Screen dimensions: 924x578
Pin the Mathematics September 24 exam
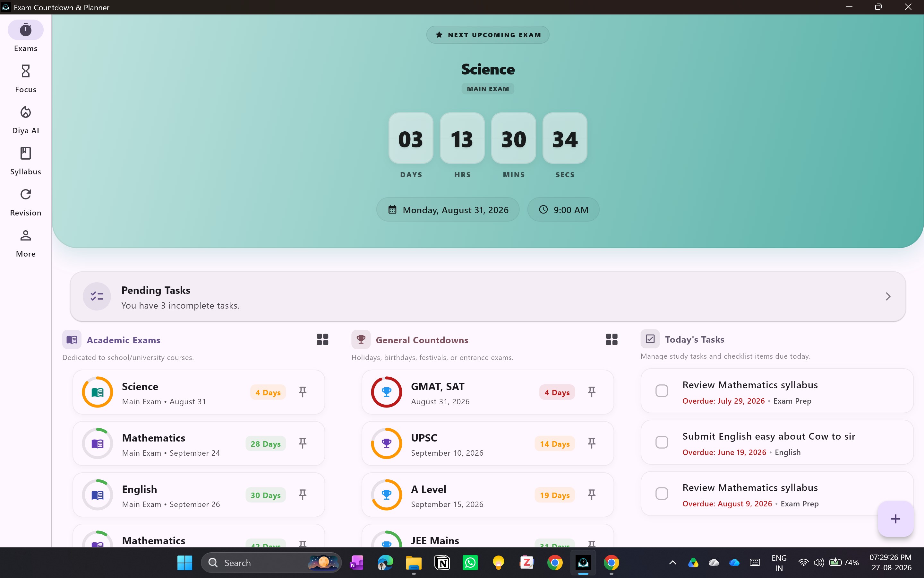coord(303,443)
